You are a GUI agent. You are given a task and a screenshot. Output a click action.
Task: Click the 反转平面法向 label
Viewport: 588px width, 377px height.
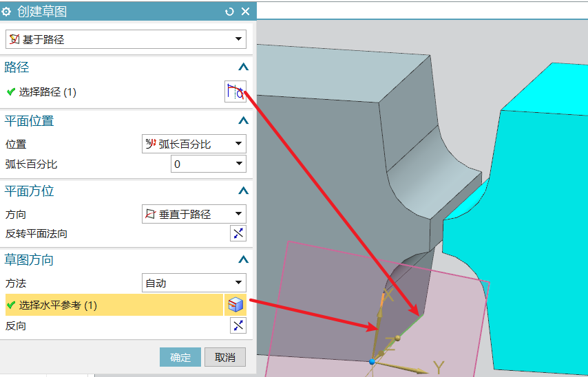click(x=36, y=233)
